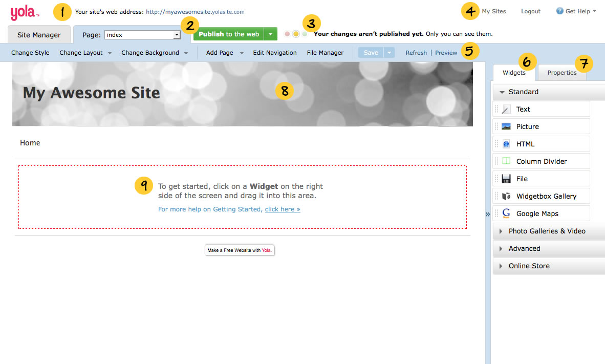Click Edit Navigation in the toolbar
The height and width of the screenshot is (364, 605).
275,53
